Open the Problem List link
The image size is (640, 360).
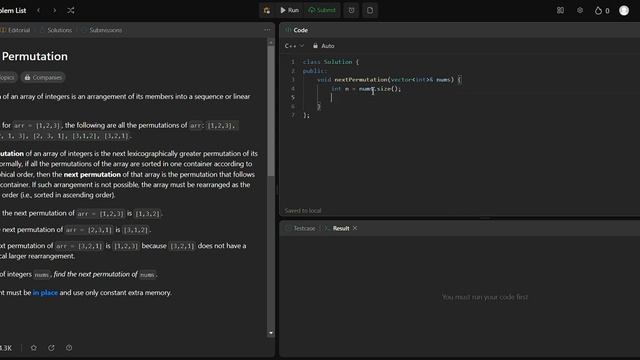coord(13,11)
